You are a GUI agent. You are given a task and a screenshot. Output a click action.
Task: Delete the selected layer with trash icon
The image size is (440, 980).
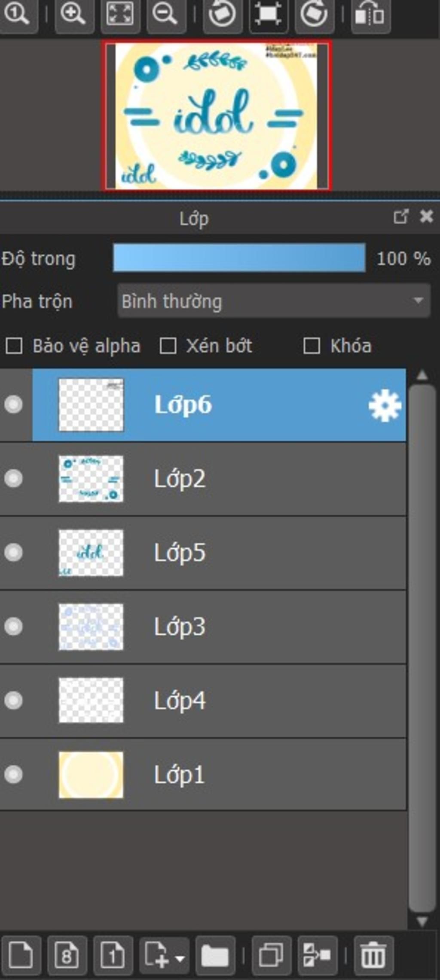(x=373, y=956)
